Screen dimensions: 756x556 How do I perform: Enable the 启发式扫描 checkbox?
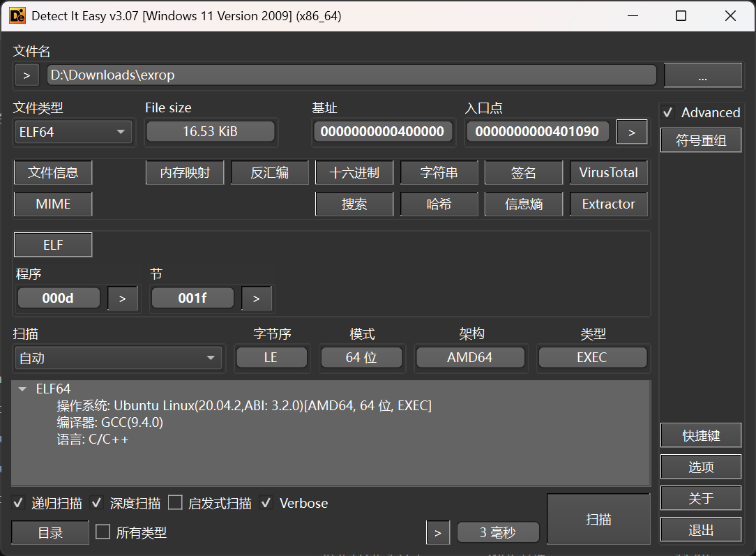click(x=175, y=503)
